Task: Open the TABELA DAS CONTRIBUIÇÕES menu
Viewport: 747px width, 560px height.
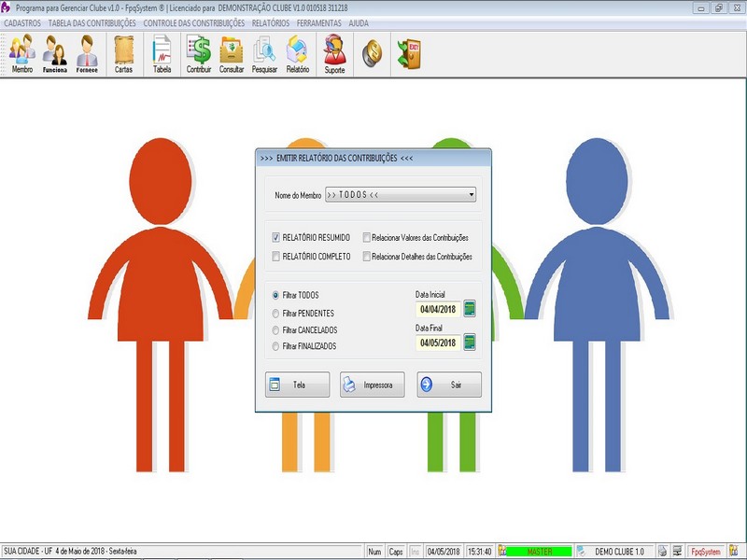Action: click(92, 22)
